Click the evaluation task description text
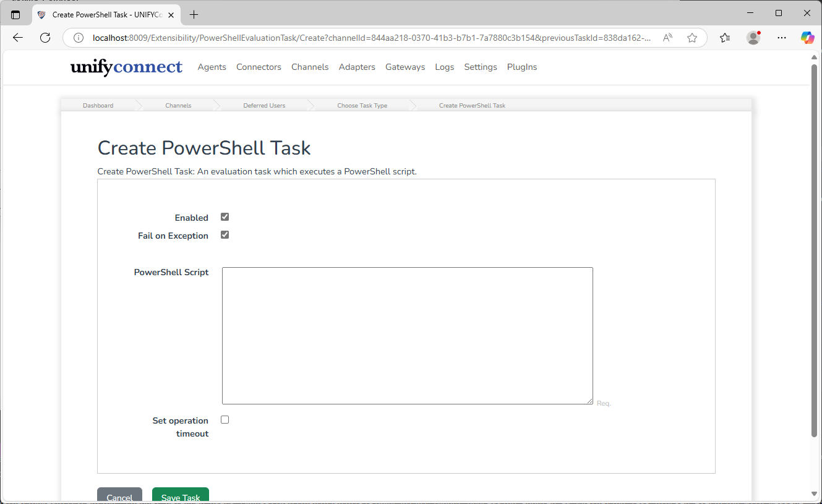Screen dimensions: 822x504 [x=257, y=171]
